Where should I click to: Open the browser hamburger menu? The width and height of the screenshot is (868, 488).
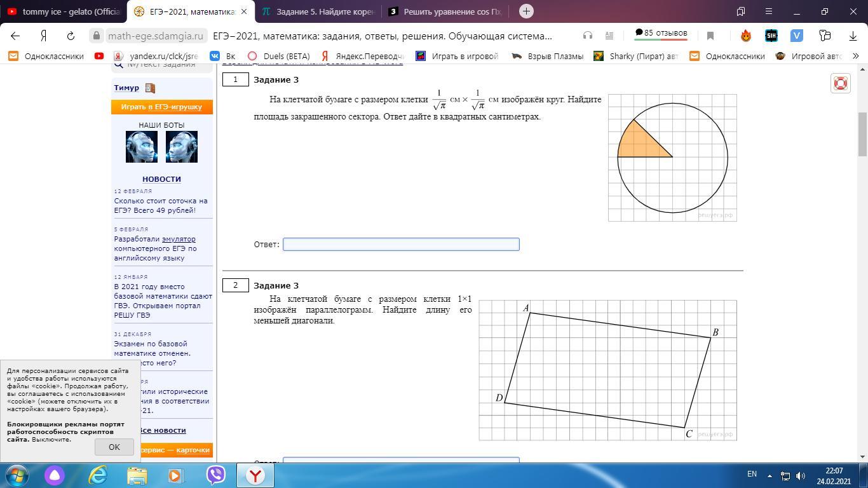tap(768, 11)
